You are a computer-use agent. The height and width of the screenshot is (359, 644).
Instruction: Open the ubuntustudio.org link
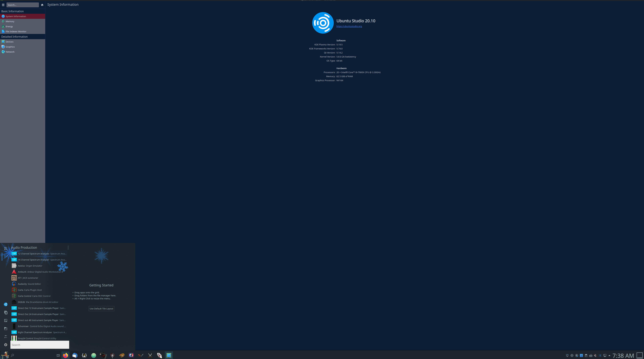[349, 26]
